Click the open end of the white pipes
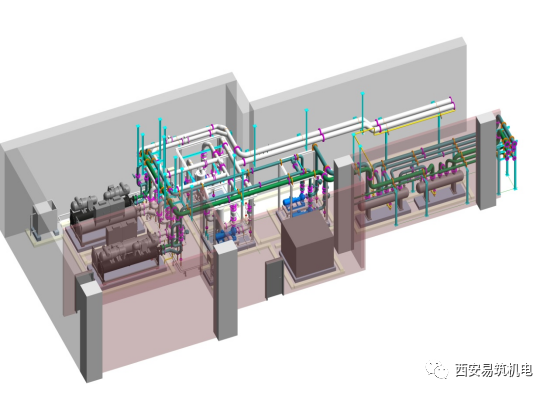This screenshot has width=550, height=395. tap(451, 105)
